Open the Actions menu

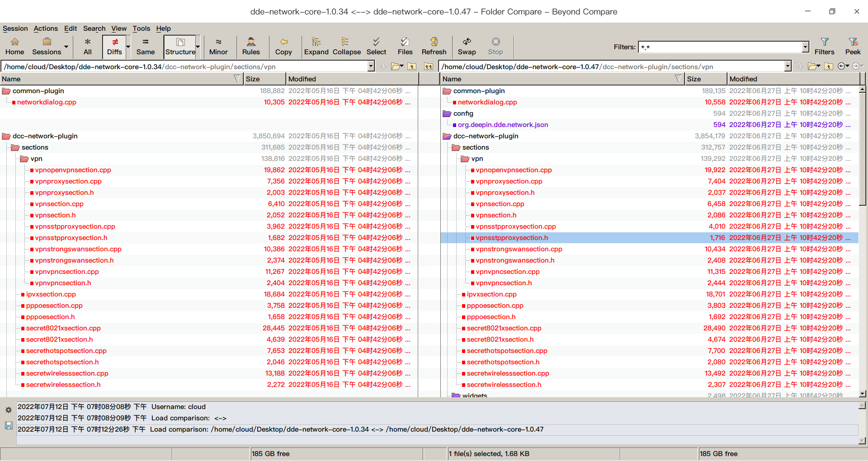click(x=46, y=28)
